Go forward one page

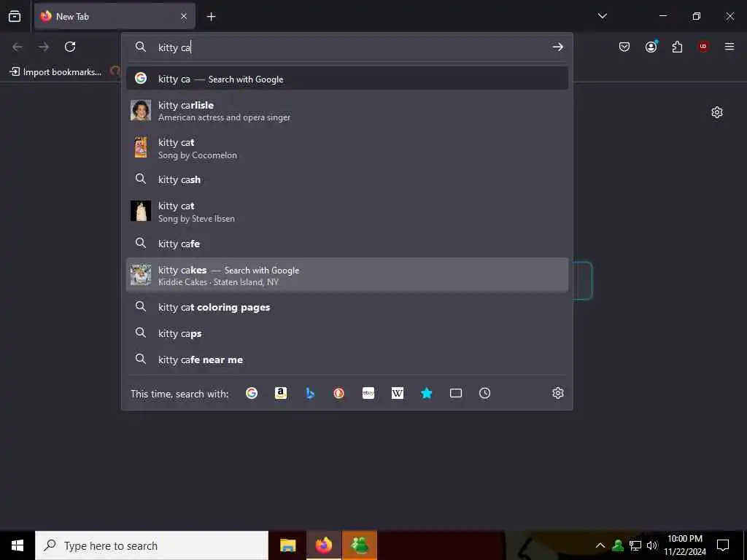(x=44, y=47)
